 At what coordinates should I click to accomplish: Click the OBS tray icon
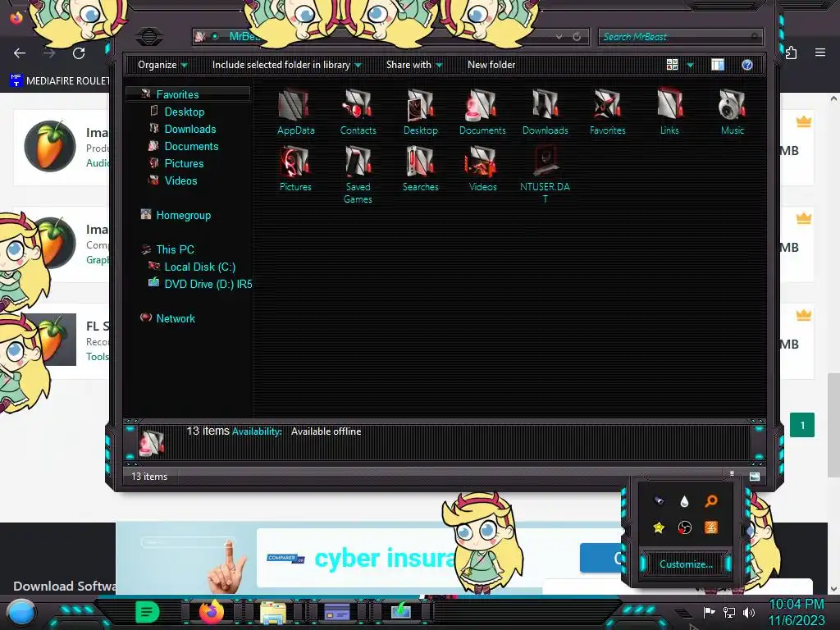pyautogui.click(x=684, y=527)
